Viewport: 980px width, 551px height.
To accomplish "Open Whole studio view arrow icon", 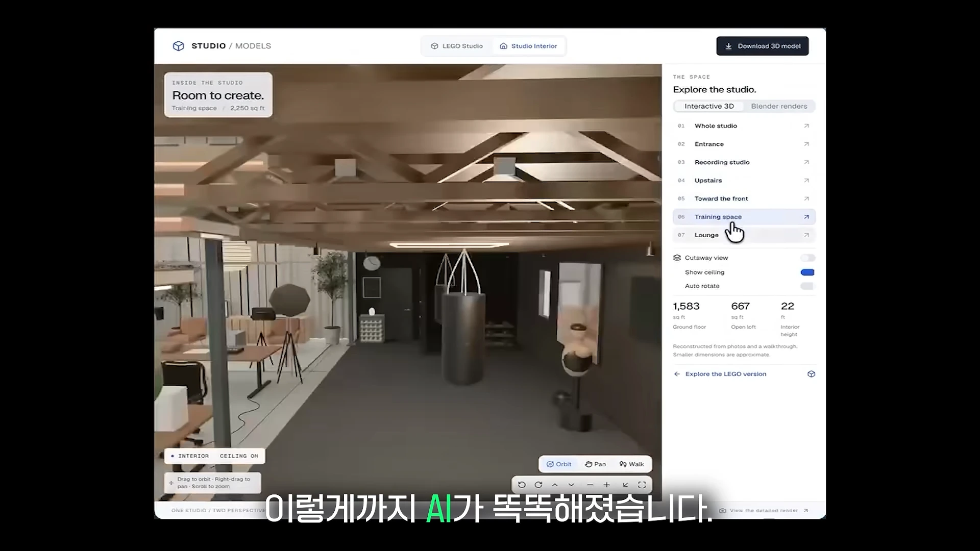I will [x=806, y=126].
